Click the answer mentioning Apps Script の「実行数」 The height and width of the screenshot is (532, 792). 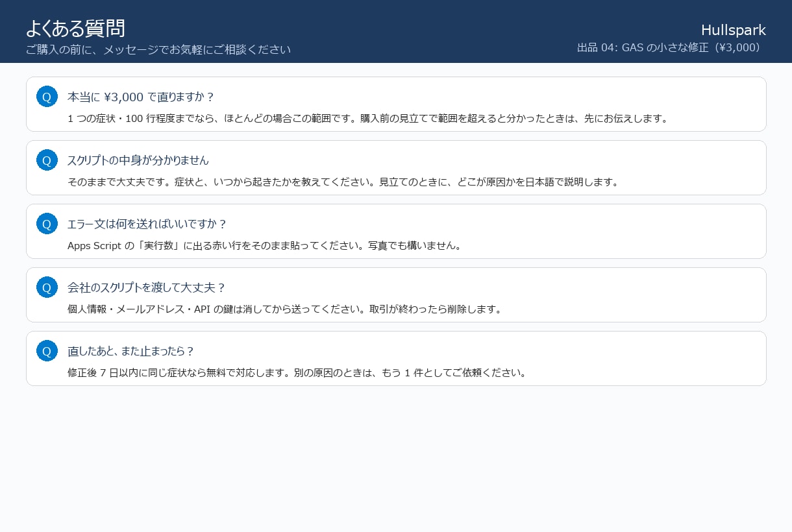(265, 246)
